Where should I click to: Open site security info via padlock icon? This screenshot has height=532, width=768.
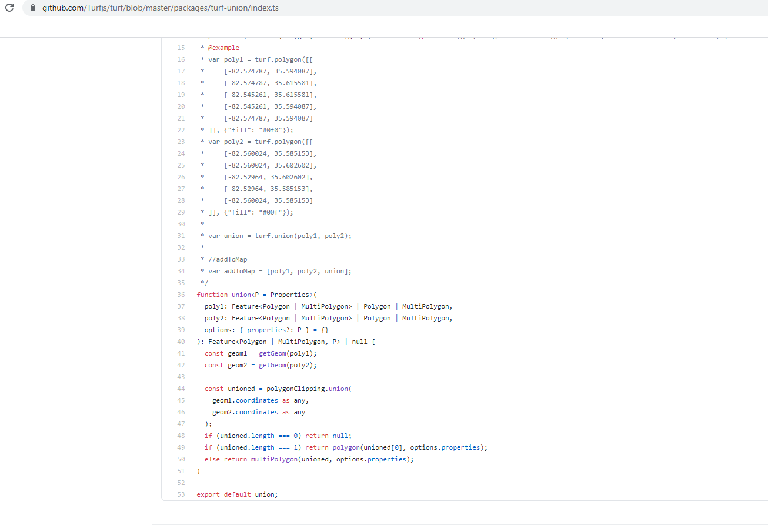(32, 8)
